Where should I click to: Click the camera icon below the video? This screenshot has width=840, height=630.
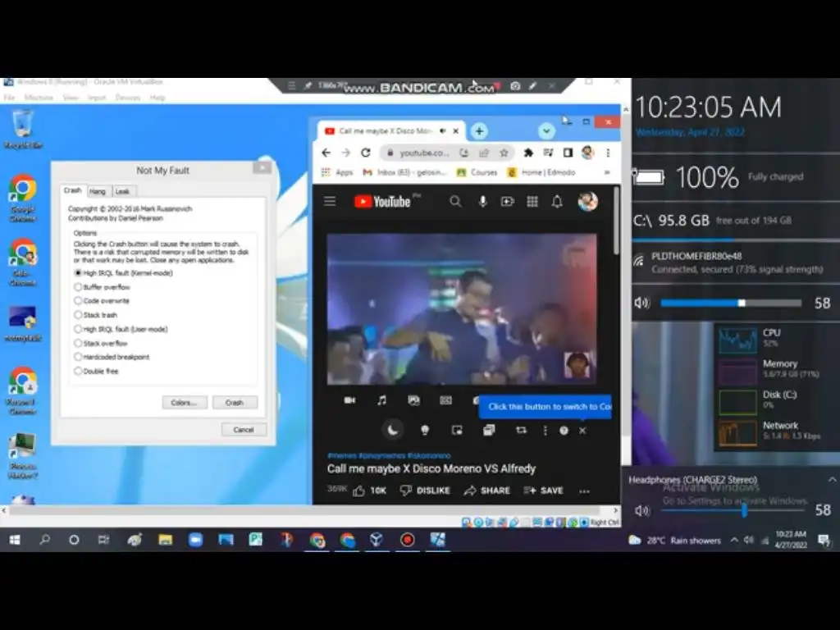(x=349, y=400)
